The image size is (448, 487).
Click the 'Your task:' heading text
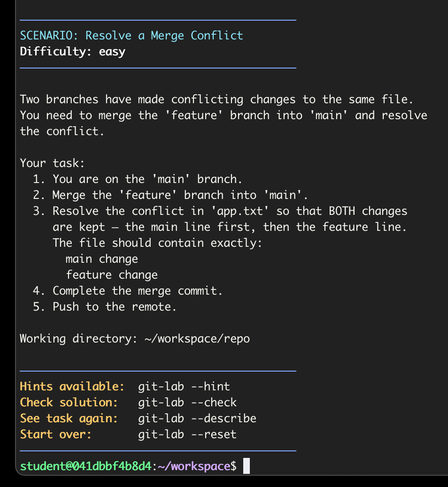[x=52, y=163]
